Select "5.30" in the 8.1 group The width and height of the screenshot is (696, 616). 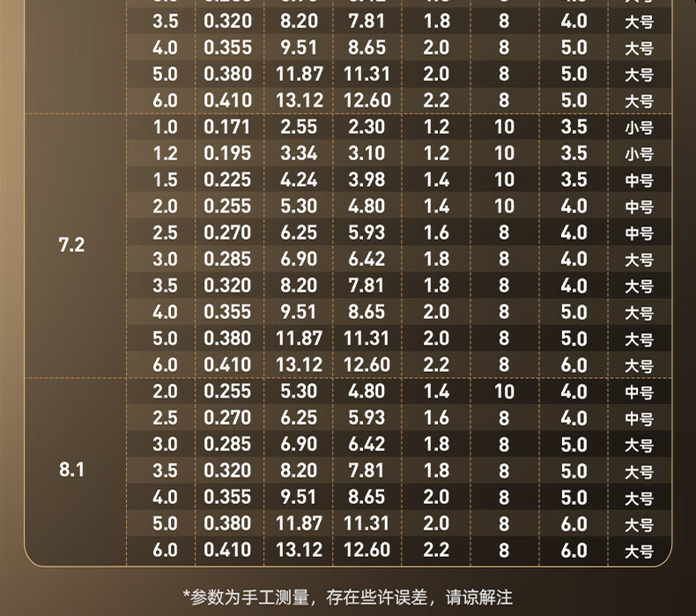(x=299, y=391)
